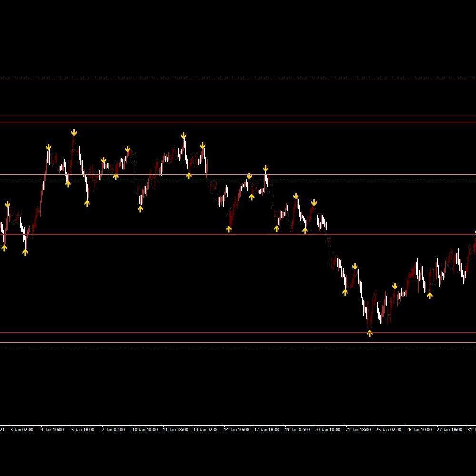Pick the "21 Jan 18:00" axis label
Image resolution: width=476 pixels, height=476 pixels.
point(358,429)
